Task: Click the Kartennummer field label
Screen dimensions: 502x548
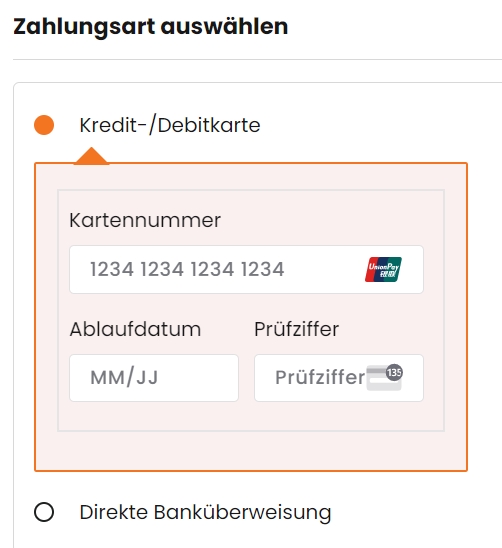Action: [145, 221]
